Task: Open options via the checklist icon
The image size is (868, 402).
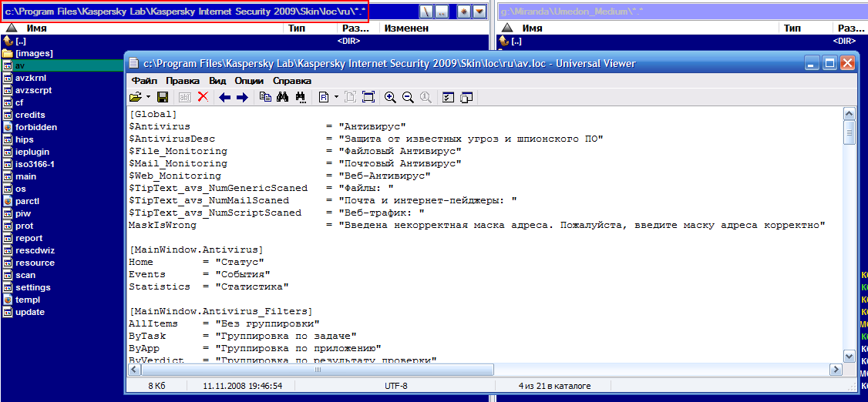Action: 449,97
